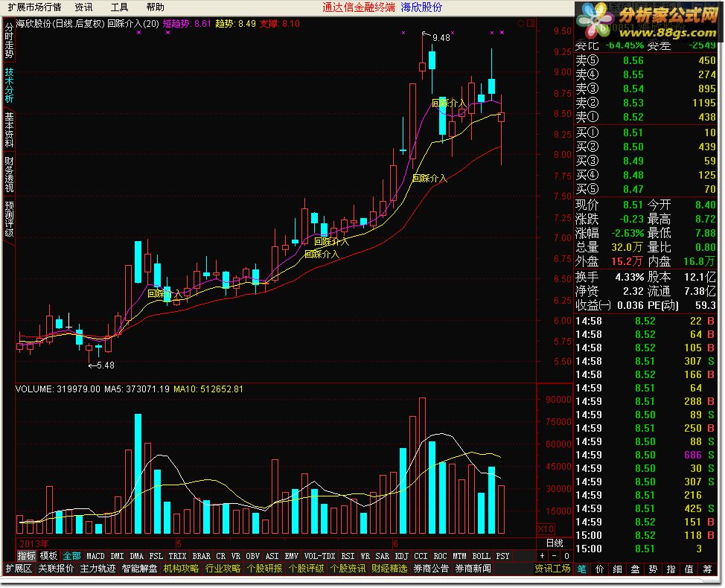Click the X10 scale label in volume pane

(x=546, y=529)
